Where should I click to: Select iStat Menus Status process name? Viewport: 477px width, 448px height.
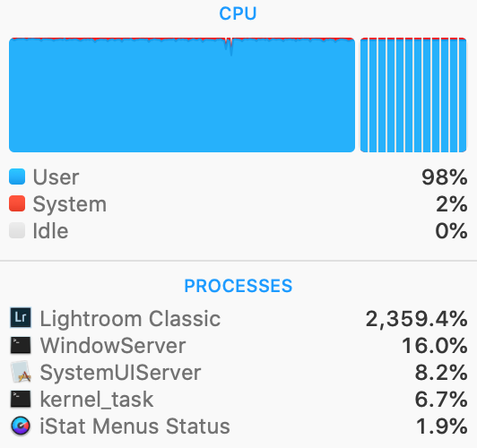(x=134, y=426)
